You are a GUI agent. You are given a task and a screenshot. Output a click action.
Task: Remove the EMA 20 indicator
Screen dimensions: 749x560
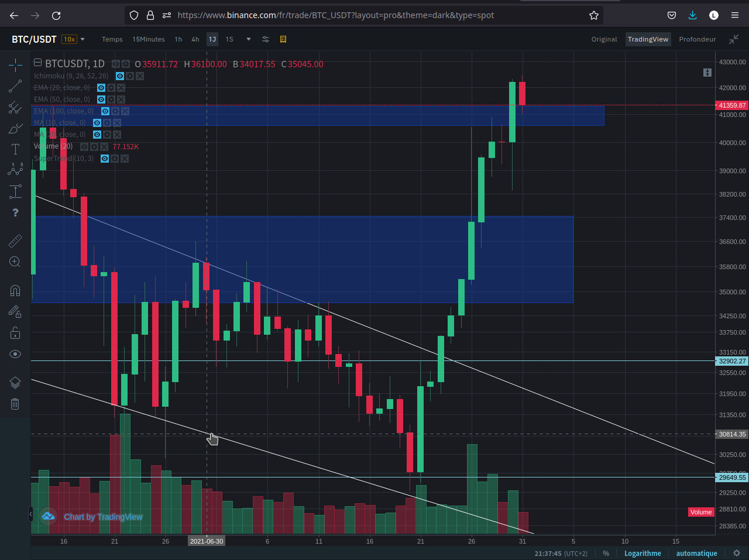[121, 88]
